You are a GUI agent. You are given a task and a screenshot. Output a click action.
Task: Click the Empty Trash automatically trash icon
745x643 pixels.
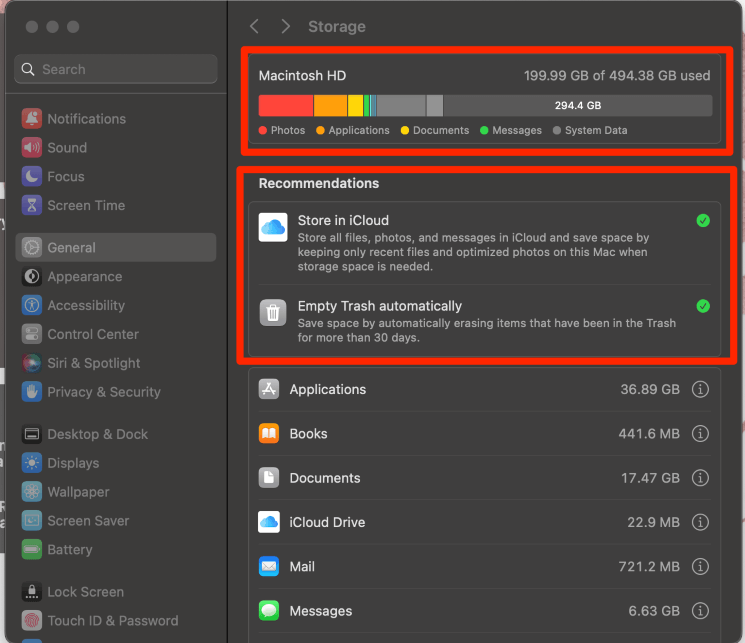pos(273,313)
